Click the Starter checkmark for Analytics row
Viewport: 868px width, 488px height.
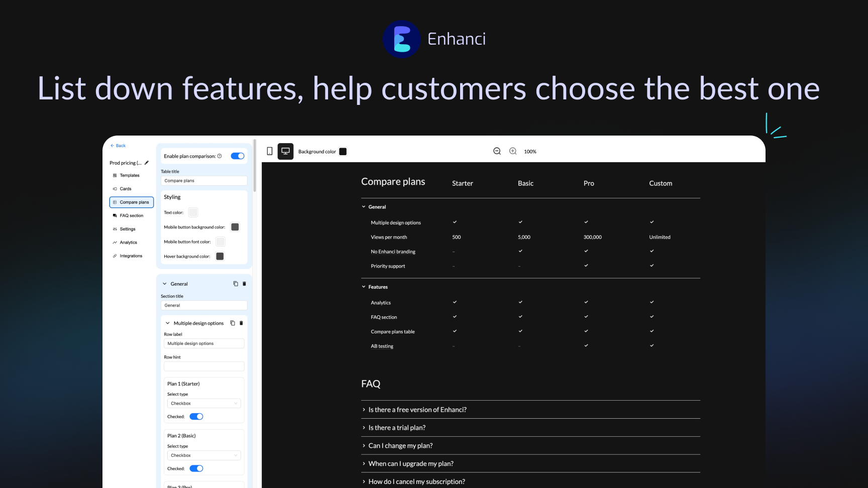tap(455, 302)
